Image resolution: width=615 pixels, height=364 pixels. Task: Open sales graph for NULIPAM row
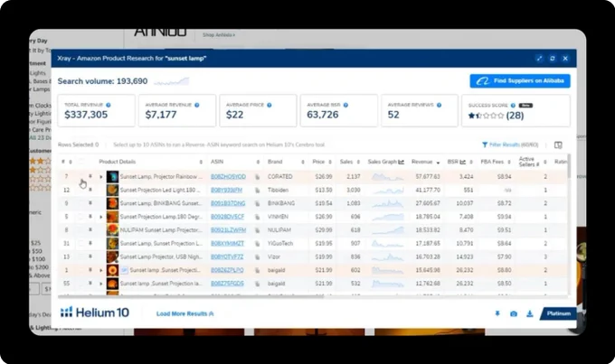pos(388,230)
